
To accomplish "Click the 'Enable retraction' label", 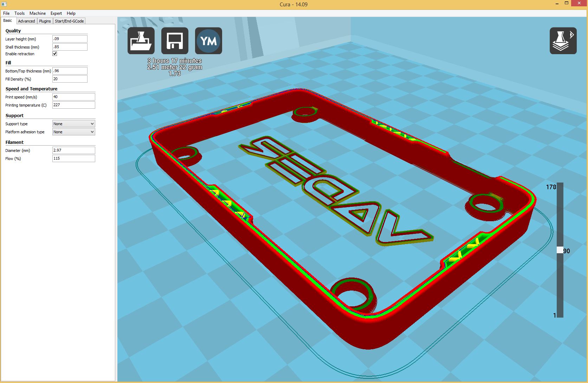I will (x=20, y=54).
